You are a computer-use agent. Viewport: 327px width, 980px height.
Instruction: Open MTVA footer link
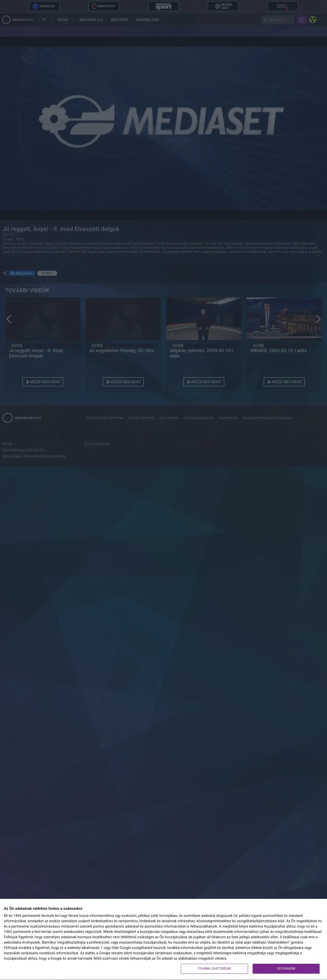coord(7,444)
